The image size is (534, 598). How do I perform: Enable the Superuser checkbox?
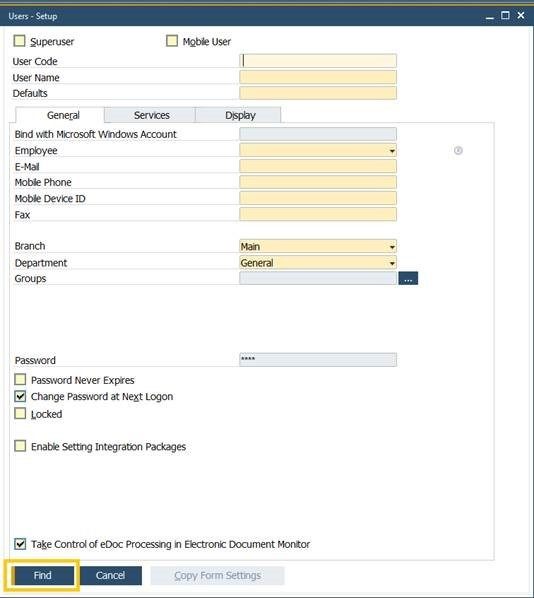click(x=19, y=41)
